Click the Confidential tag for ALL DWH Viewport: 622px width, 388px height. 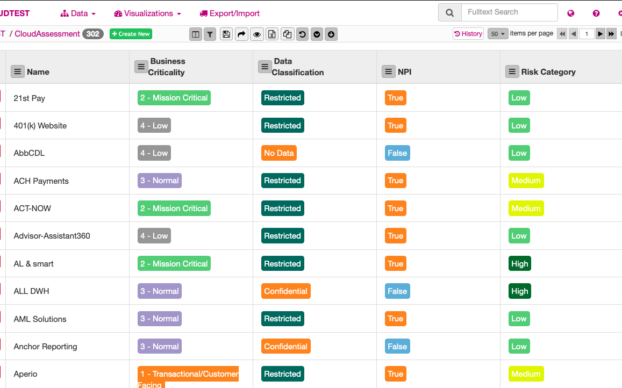(x=286, y=291)
